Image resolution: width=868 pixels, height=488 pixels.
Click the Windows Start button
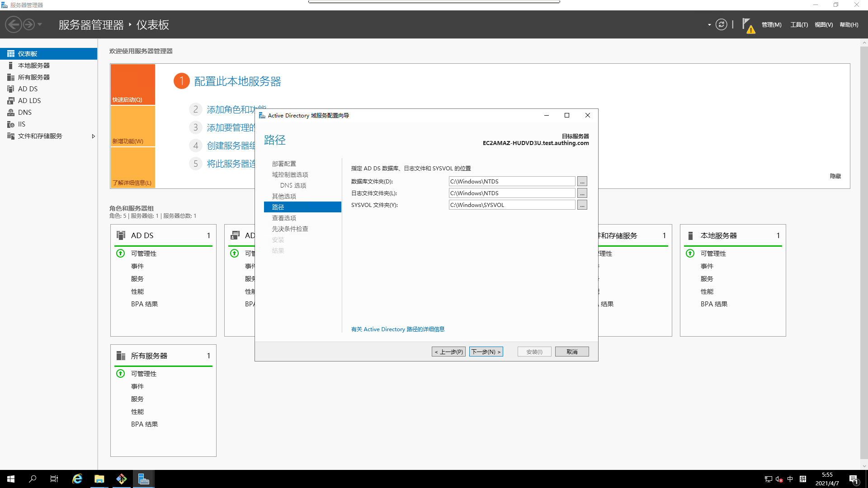11,479
